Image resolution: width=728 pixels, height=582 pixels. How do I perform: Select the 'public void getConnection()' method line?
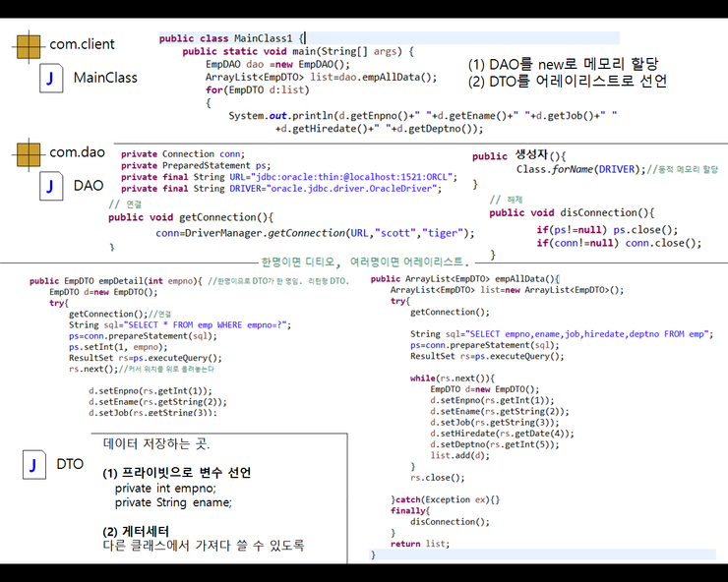(191, 217)
